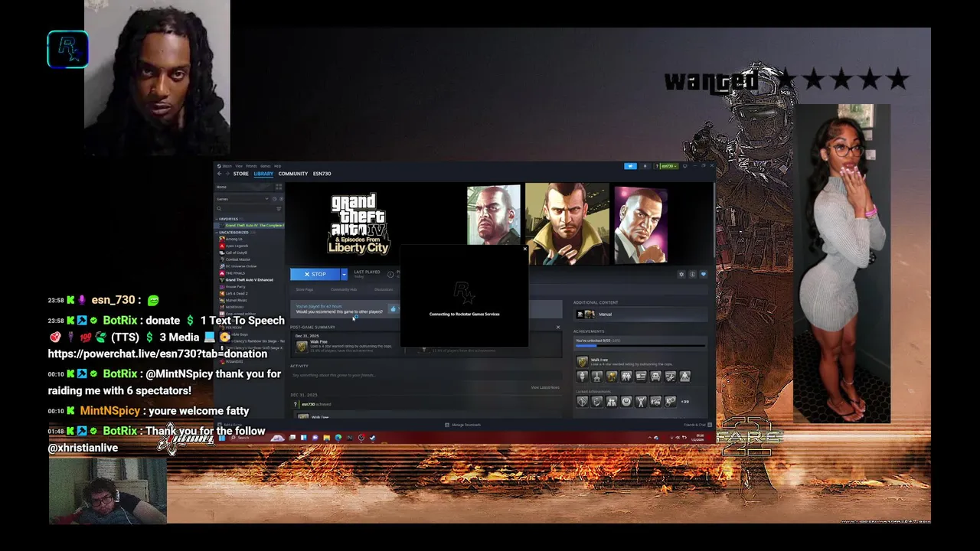
Task: Open the ESN730 profile tab
Action: 322,174
